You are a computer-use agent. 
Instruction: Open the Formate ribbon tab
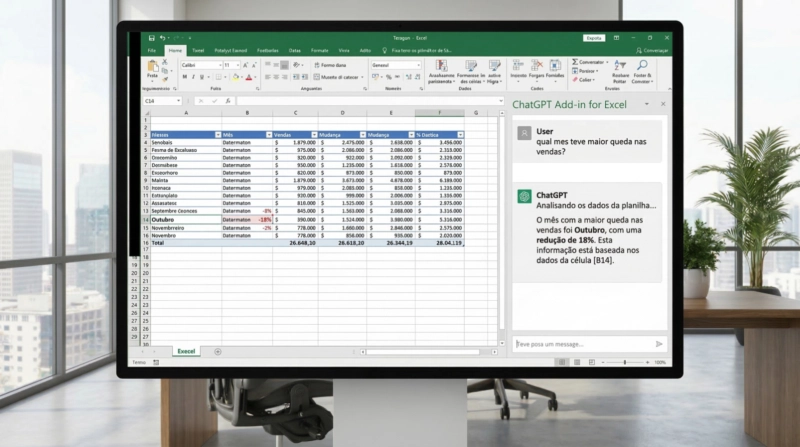pyautogui.click(x=320, y=51)
